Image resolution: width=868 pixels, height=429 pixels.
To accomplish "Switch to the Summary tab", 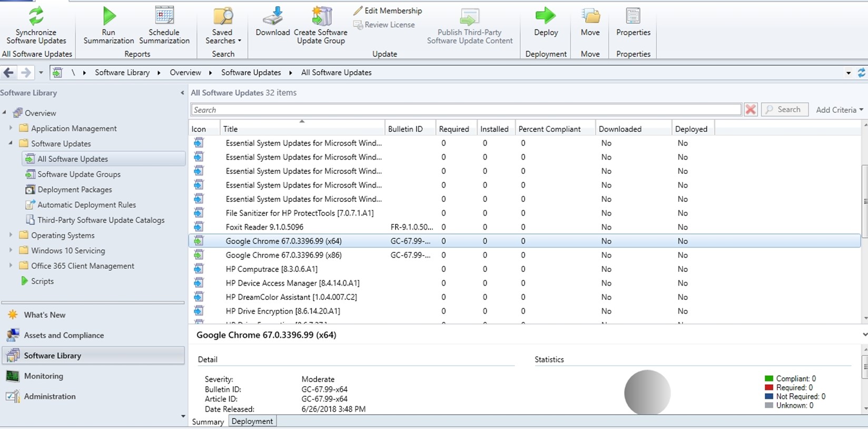I will coord(208,422).
